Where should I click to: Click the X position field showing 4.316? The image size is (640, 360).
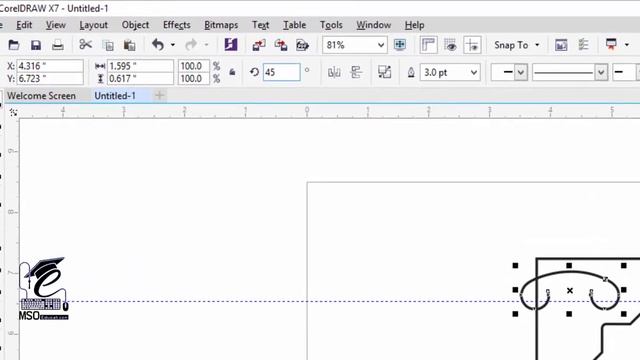tap(50, 66)
